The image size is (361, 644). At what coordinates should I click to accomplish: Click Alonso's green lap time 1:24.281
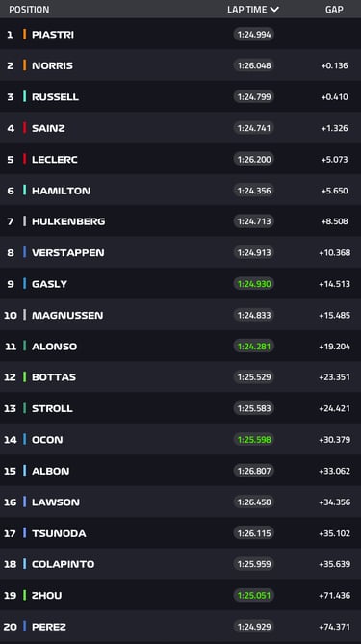coord(254,347)
